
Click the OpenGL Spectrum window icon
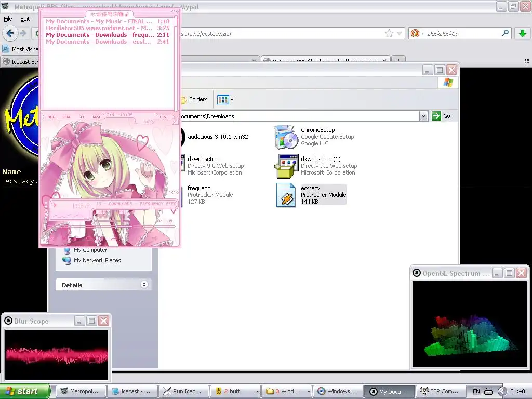[417, 273]
